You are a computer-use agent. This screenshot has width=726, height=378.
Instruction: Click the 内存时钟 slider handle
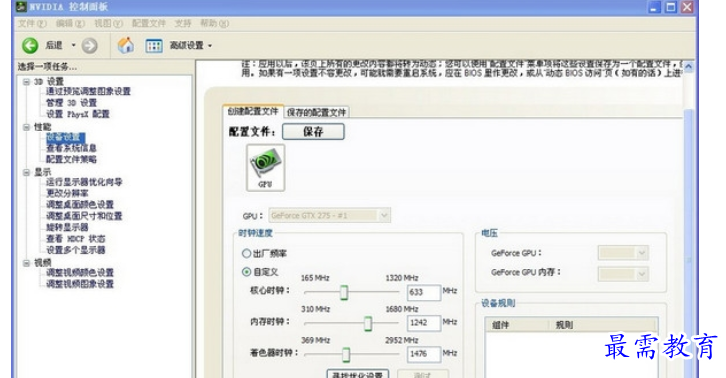tap(368, 323)
